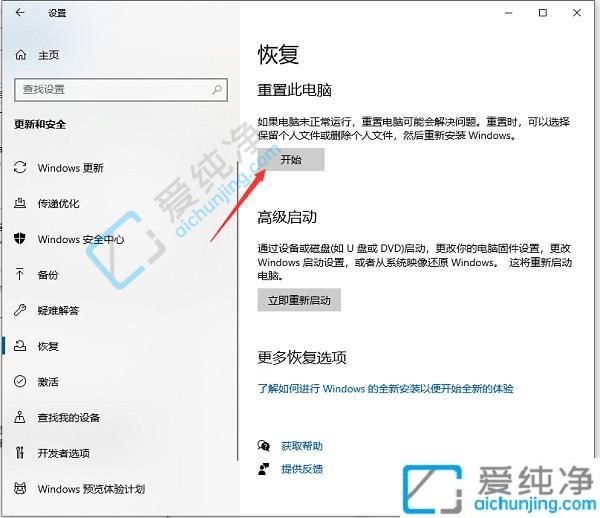Viewport: 600px width, 518px height.
Task: Click the 查找我的设备 person icon
Action: tap(20, 417)
